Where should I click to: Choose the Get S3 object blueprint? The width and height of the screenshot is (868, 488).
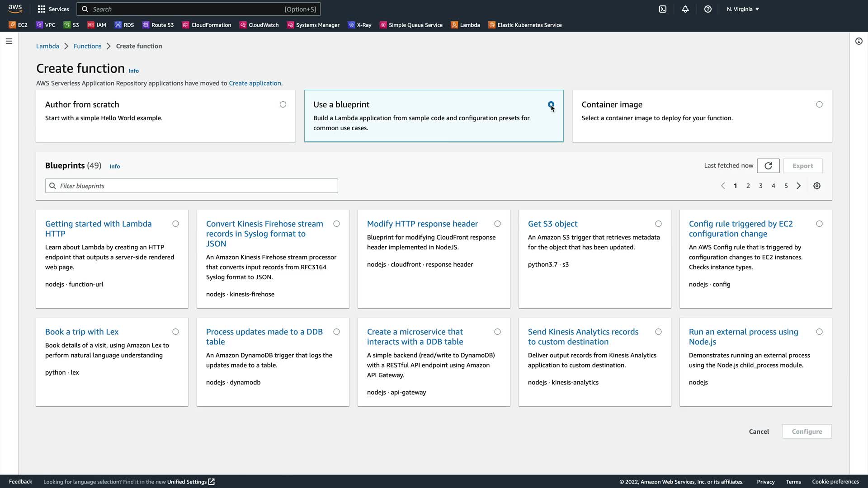658,224
